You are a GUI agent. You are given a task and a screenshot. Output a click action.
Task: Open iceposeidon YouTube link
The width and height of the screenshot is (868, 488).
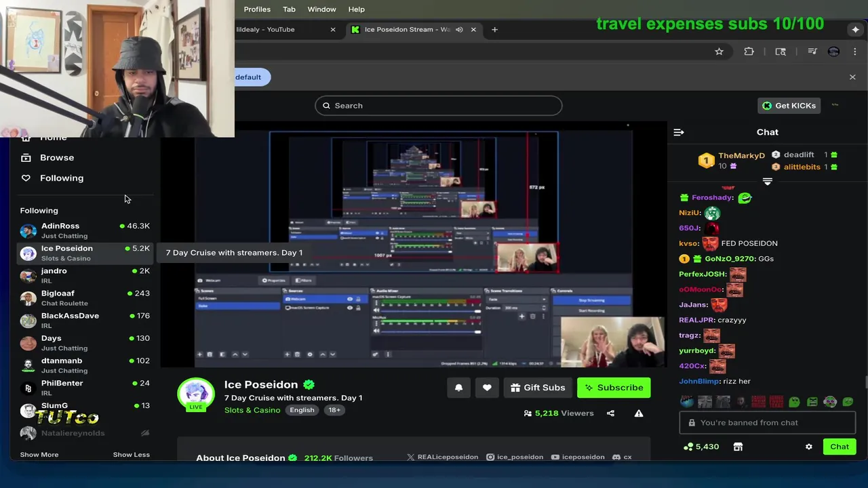point(577,457)
